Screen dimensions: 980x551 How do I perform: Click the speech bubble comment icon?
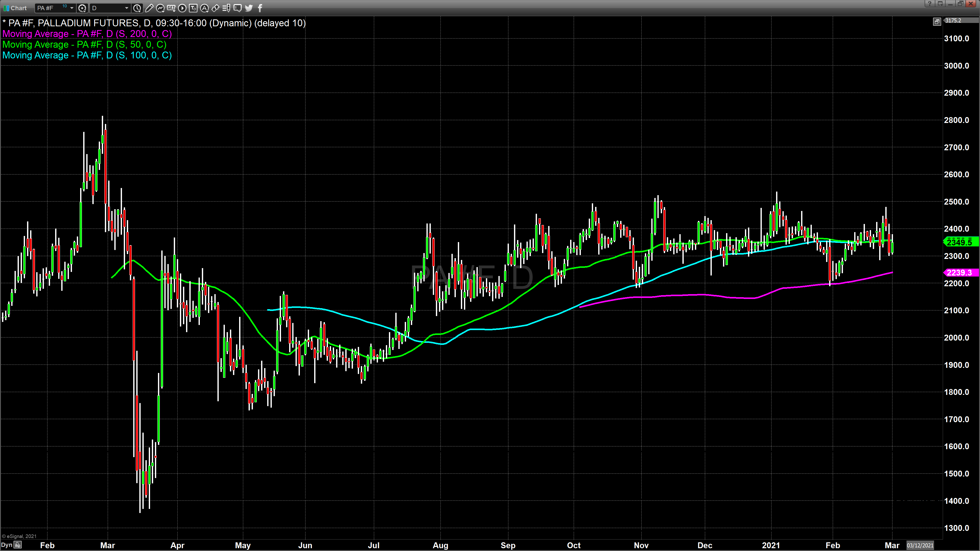point(237,8)
